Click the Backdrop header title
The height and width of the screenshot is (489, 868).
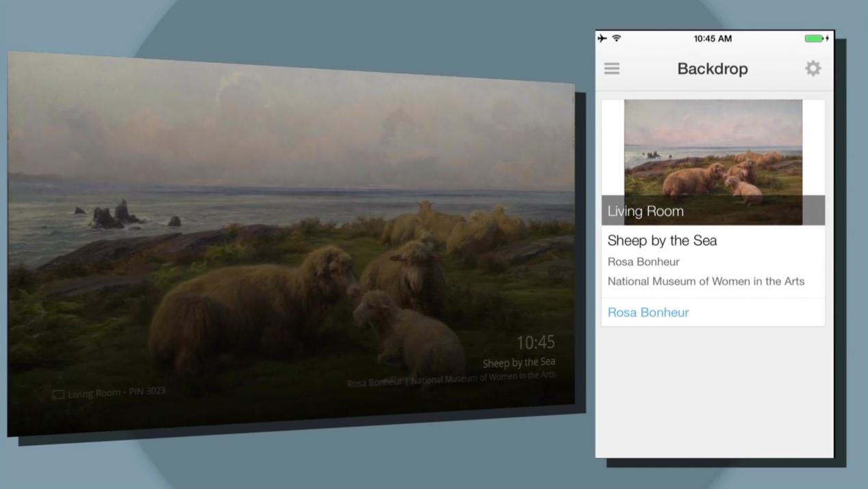click(713, 68)
